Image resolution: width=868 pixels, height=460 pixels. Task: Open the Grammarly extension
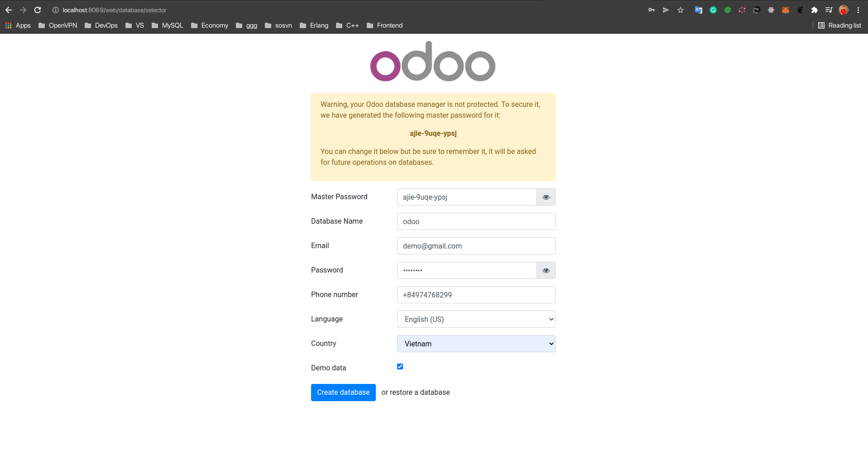[713, 10]
